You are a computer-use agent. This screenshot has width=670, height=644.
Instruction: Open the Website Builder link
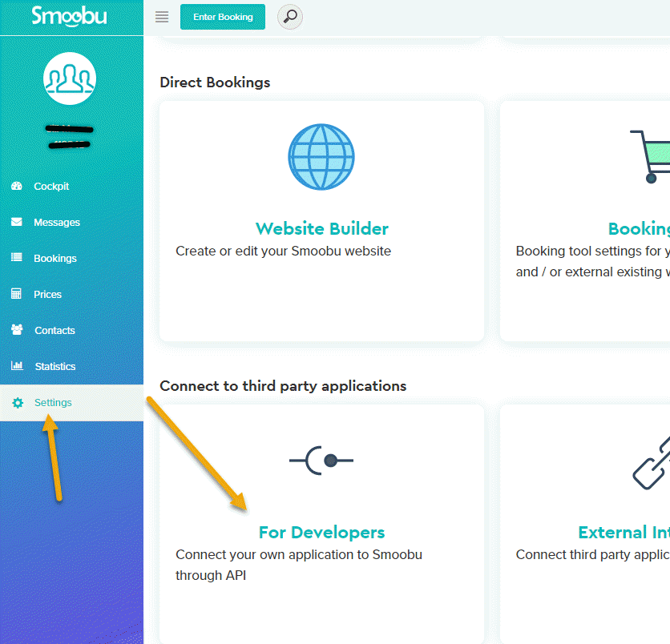point(321,228)
